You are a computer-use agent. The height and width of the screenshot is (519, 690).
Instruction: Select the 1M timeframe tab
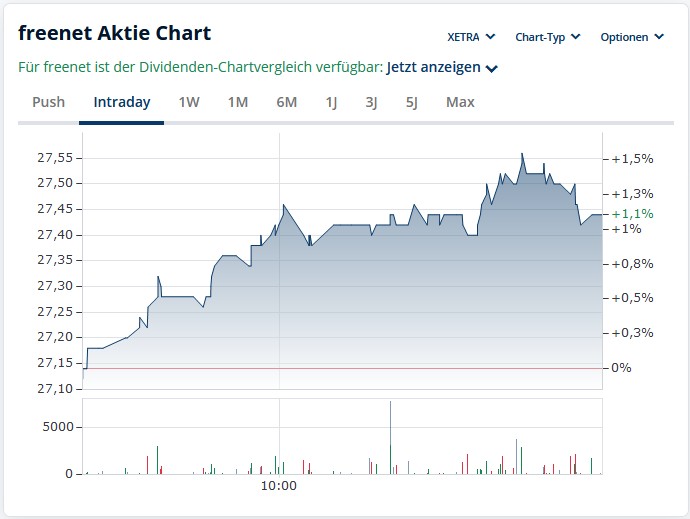pos(238,102)
